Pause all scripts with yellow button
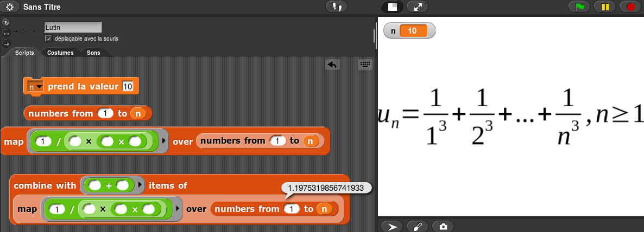This screenshot has width=644, height=232. tap(605, 7)
